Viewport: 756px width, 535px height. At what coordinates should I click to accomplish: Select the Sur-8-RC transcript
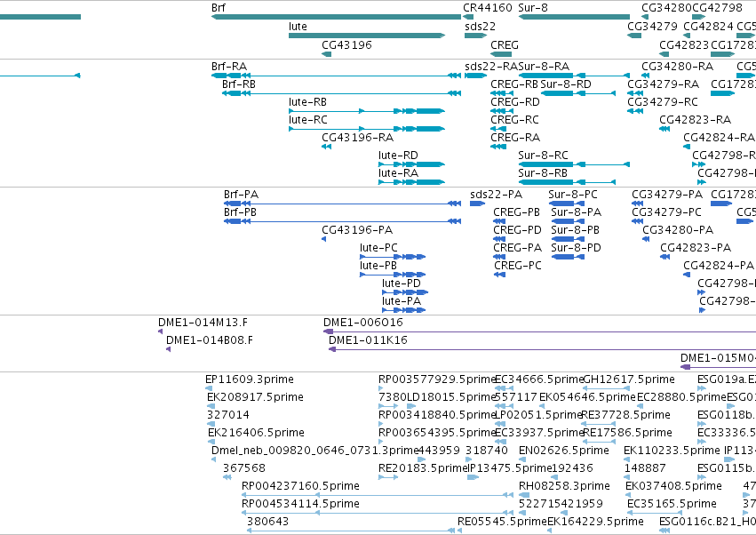pyautogui.click(x=574, y=164)
